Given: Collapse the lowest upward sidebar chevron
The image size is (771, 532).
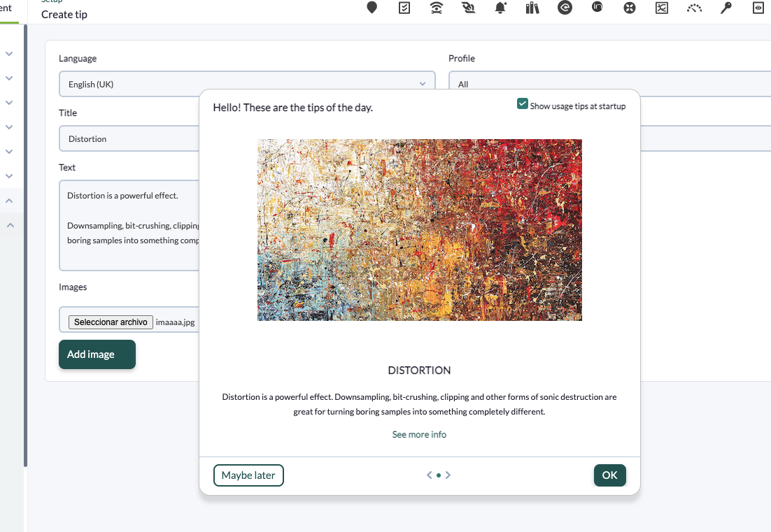Looking at the screenshot, I should pos(10,225).
